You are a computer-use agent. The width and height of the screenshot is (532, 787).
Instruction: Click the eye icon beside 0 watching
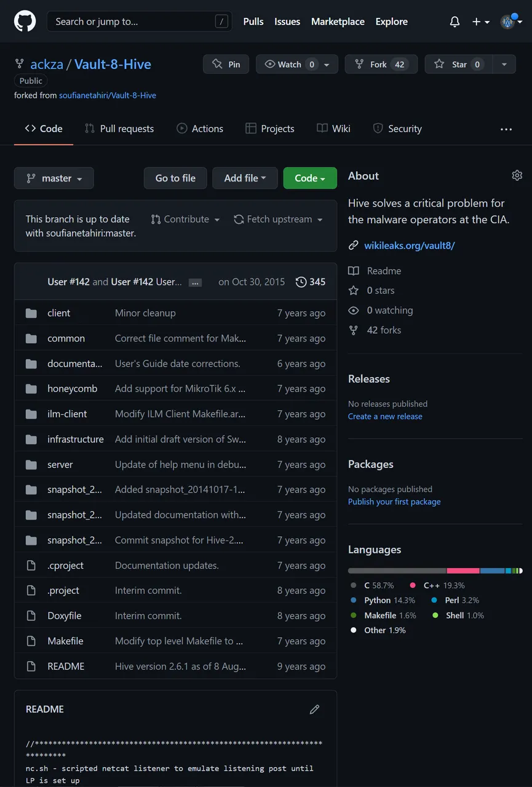point(354,310)
